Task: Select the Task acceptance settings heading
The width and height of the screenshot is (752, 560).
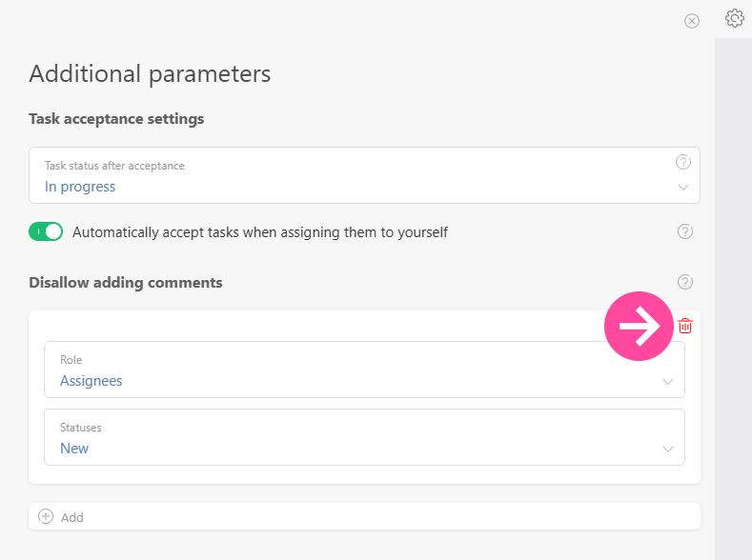Action: (116, 119)
